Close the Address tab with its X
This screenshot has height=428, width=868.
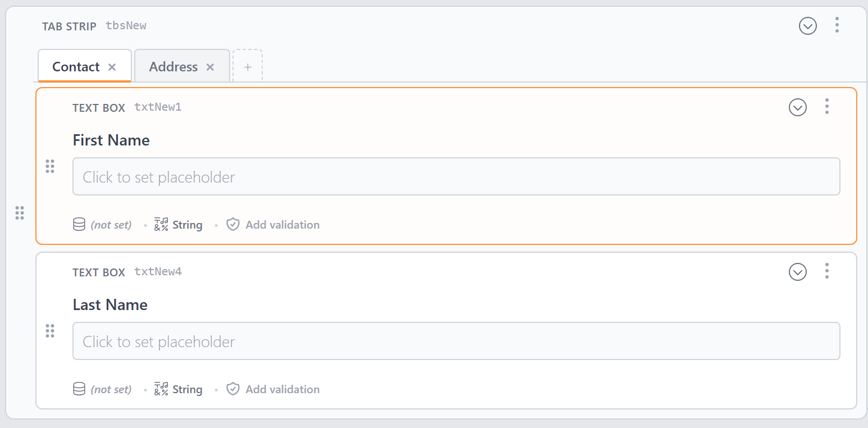210,67
